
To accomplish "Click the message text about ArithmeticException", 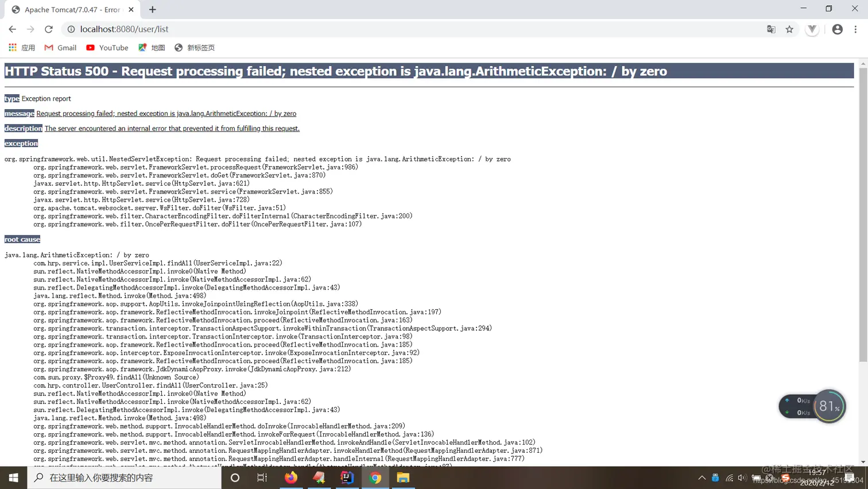I will [x=166, y=114].
